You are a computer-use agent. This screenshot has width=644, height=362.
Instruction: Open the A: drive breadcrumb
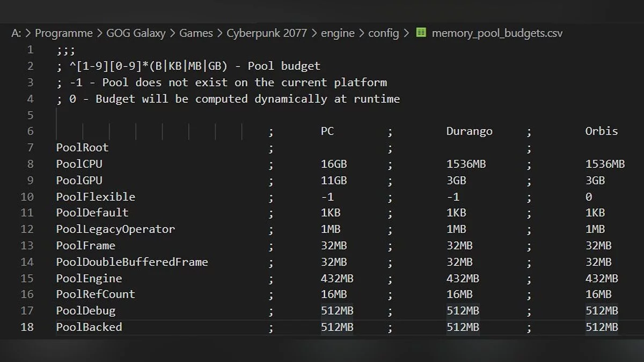click(16, 33)
